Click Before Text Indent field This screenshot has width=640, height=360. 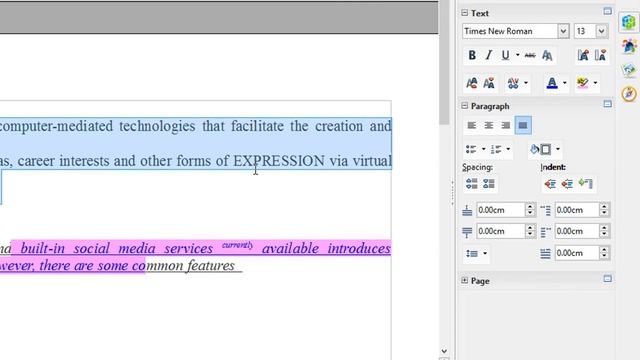coord(577,210)
